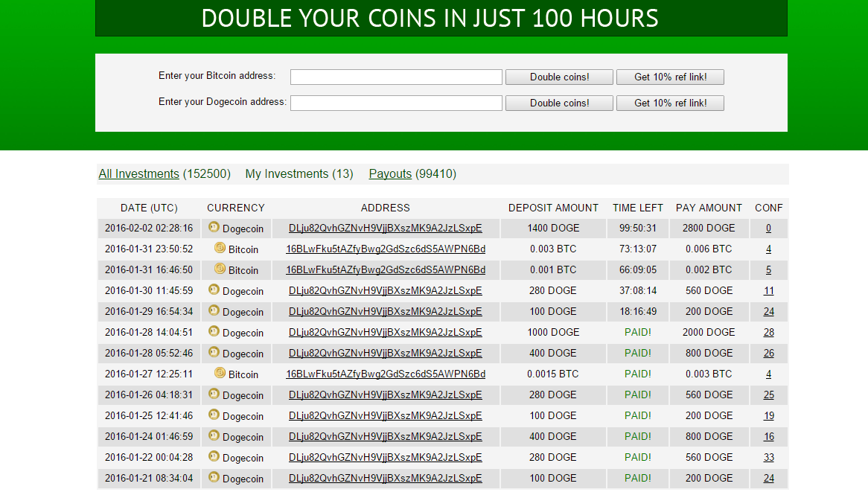Click Double coins! button for Bitcoin address
Image resolution: width=868 pixels, height=495 pixels.
click(x=559, y=77)
